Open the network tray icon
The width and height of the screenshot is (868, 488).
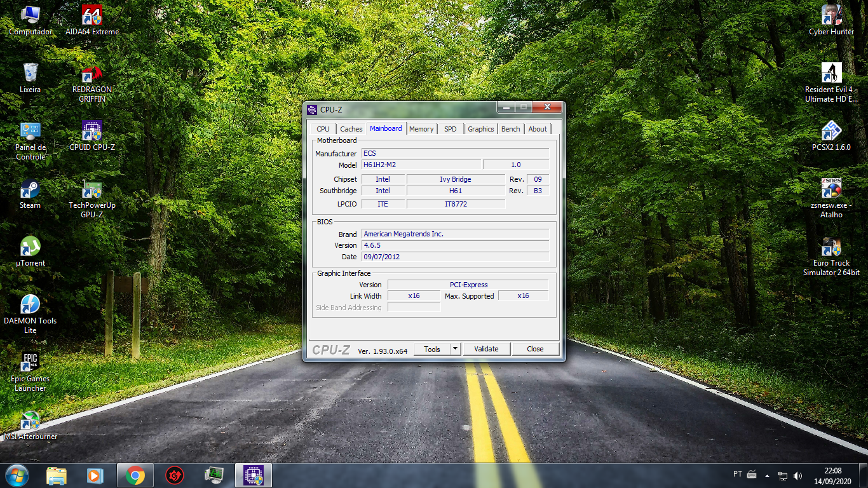783,475
